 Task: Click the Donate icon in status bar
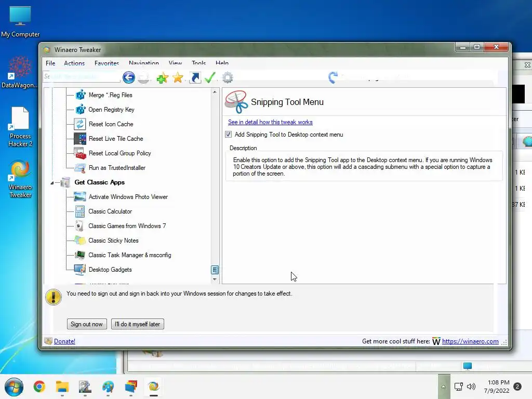48,341
